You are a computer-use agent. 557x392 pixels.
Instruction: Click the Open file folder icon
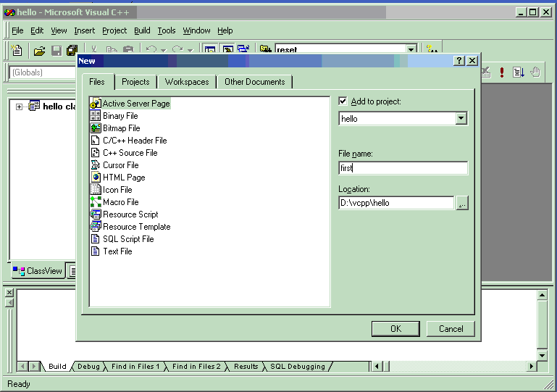click(x=39, y=51)
